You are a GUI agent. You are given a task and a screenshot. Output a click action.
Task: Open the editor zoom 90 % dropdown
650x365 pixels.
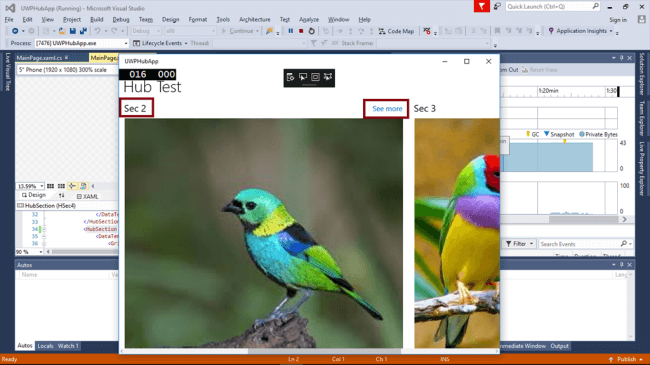pyautogui.click(x=40, y=252)
